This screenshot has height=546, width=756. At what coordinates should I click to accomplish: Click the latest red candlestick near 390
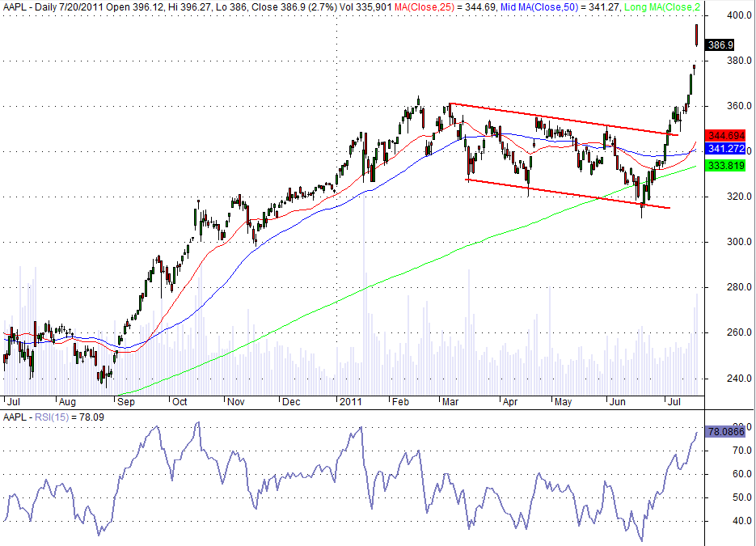(697, 35)
